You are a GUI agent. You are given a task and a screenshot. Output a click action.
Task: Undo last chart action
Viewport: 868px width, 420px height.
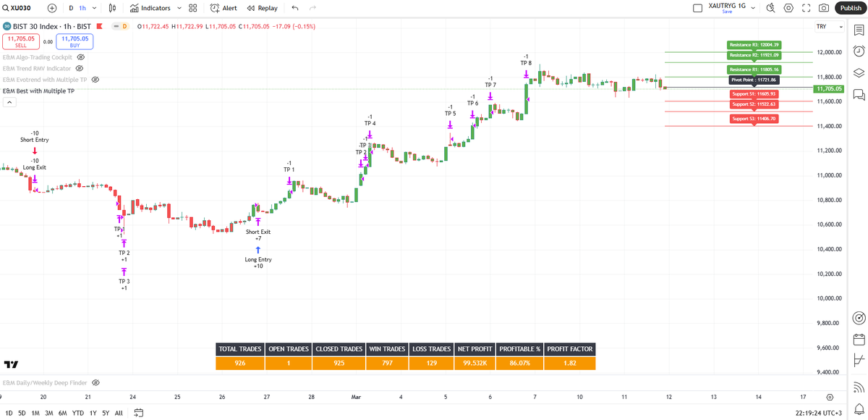(295, 8)
